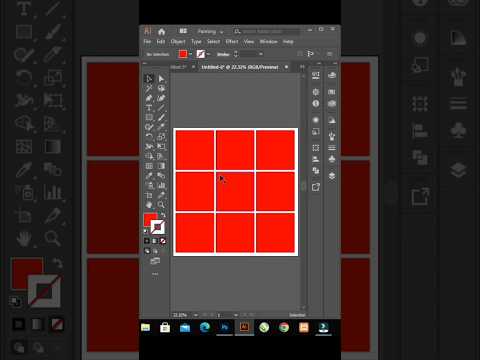Select the Lasso tool
Screen dimensions: 480x360
pyautogui.click(x=161, y=88)
